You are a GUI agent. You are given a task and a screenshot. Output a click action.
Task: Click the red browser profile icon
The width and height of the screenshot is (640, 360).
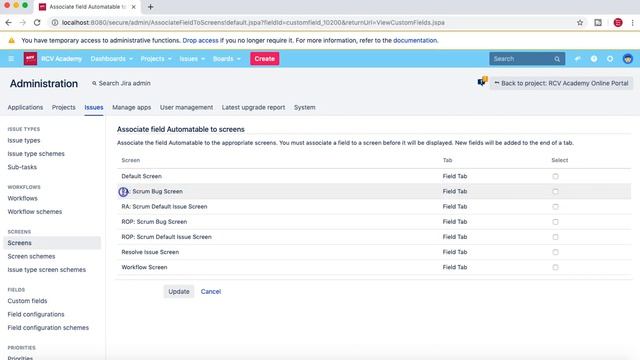[618, 23]
